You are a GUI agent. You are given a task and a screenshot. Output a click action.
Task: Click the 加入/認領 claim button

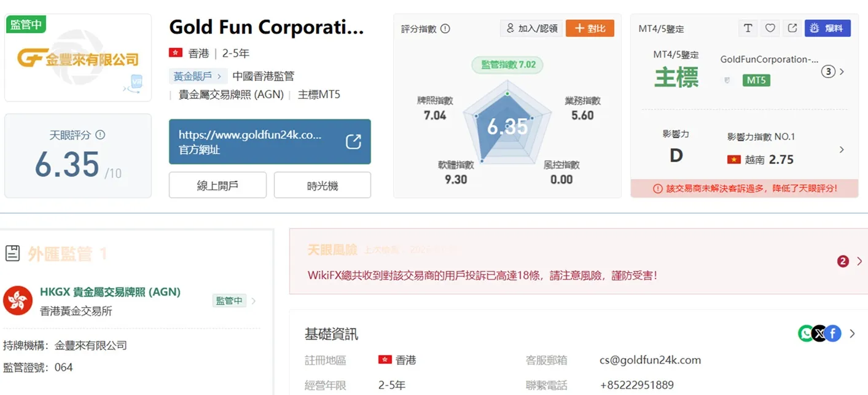point(531,28)
